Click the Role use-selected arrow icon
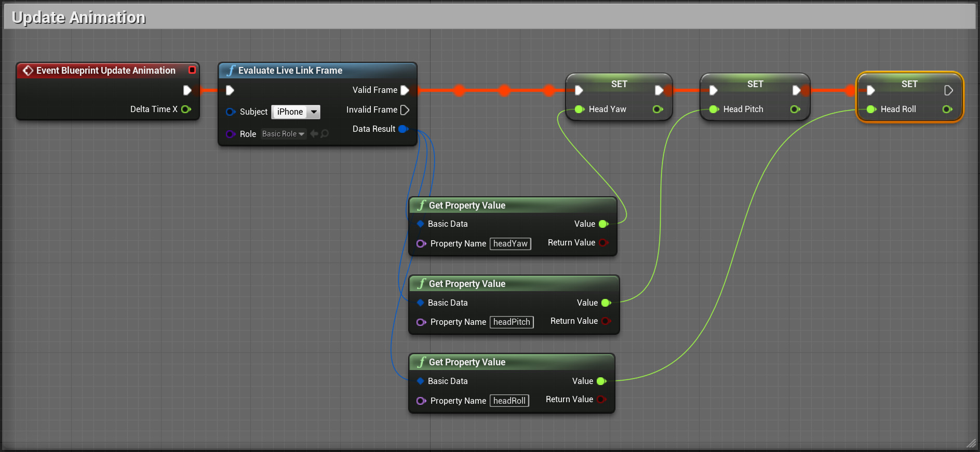980x452 pixels. [314, 134]
